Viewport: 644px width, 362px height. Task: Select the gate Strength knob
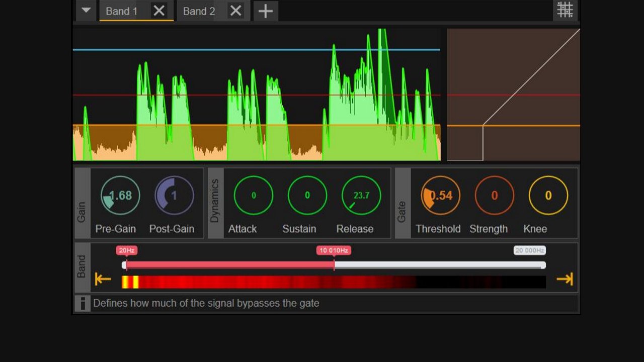point(495,196)
